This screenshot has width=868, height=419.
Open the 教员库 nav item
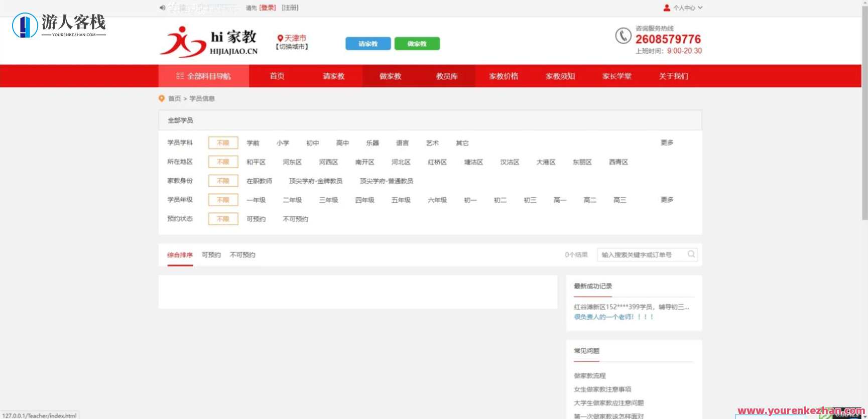[x=447, y=76]
